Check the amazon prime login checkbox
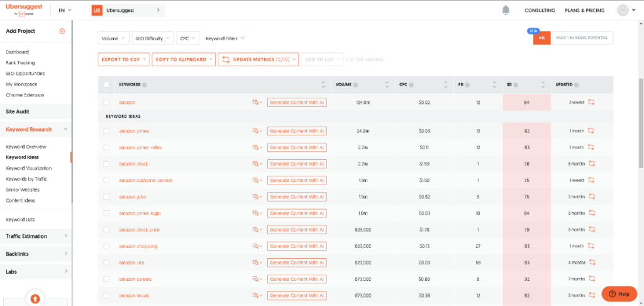Image resolution: width=644 pixels, height=306 pixels. (106, 213)
